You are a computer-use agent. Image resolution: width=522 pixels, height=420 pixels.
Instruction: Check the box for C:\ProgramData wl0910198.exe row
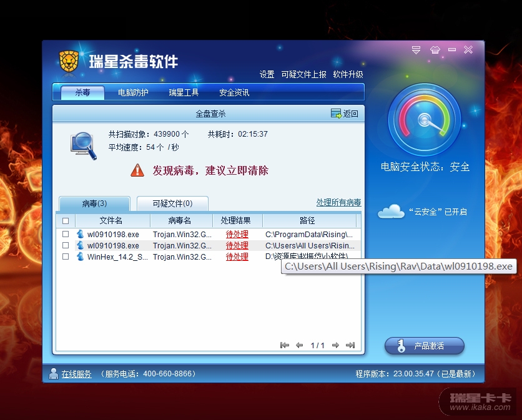tap(66, 234)
